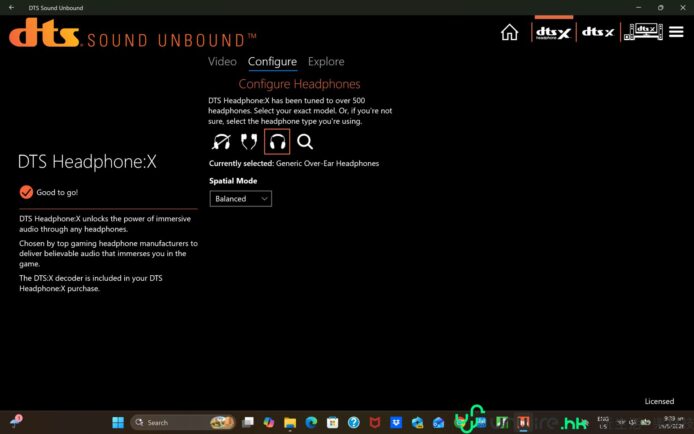
Task: Click the ENG US language indicator
Action: pyautogui.click(x=603, y=422)
